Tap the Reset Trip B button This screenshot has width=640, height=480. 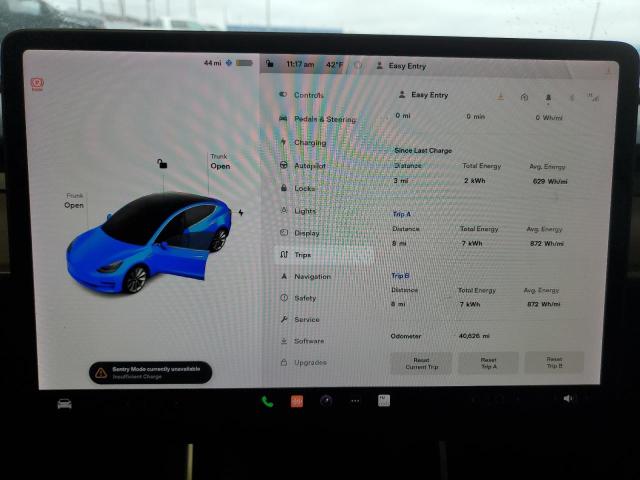click(x=554, y=362)
